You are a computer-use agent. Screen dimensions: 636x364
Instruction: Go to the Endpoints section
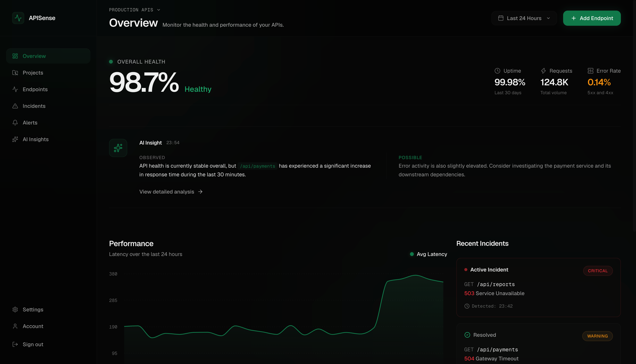(x=48, y=89)
